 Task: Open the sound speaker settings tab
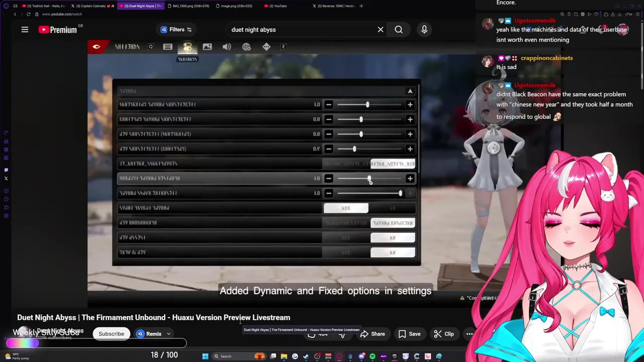[x=227, y=47]
